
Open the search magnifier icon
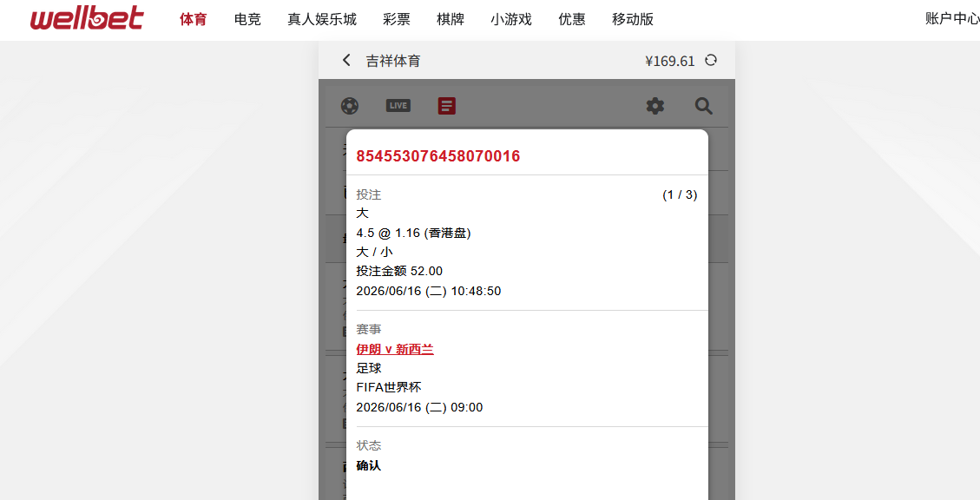pos(704,106)
